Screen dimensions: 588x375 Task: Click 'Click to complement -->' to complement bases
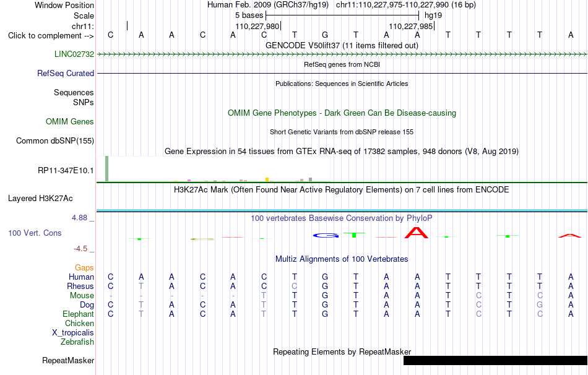(51, 36)
